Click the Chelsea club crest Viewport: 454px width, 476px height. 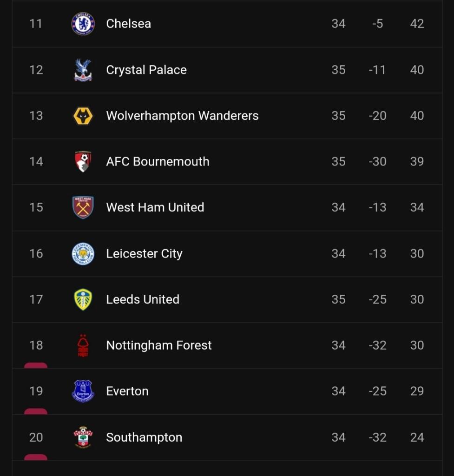(x=83, y=24)
